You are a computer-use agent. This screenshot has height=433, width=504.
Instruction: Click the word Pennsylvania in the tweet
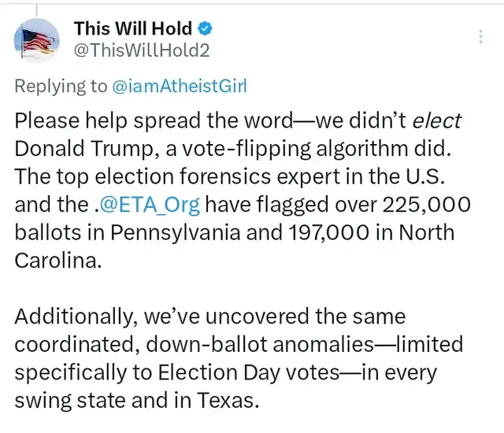pos(175,232)
